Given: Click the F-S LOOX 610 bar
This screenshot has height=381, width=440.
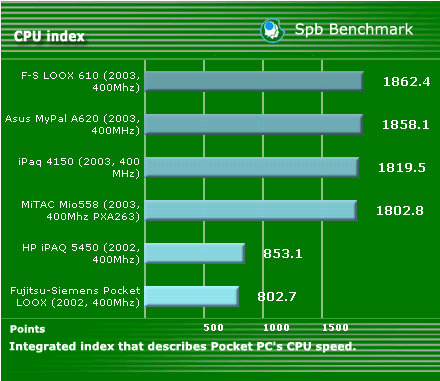Looking at the screenshot, I should (254, 81).
